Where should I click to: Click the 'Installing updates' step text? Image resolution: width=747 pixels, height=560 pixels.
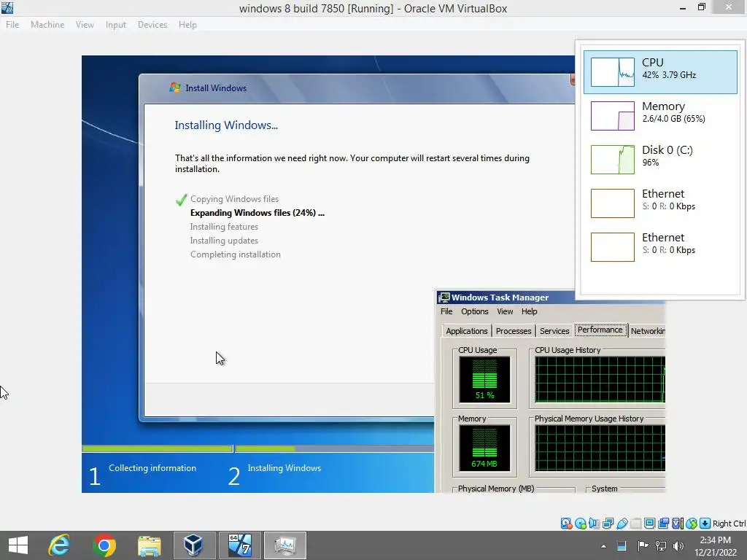pyautogui.click(x=224, y=241)
